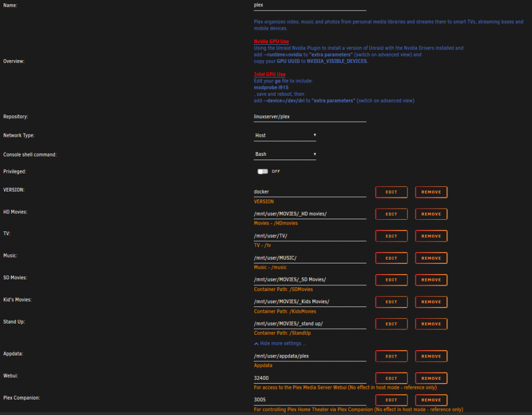Viewport: 532px width, 415px height.
Task: Remove the Music path
Action: 431,258
